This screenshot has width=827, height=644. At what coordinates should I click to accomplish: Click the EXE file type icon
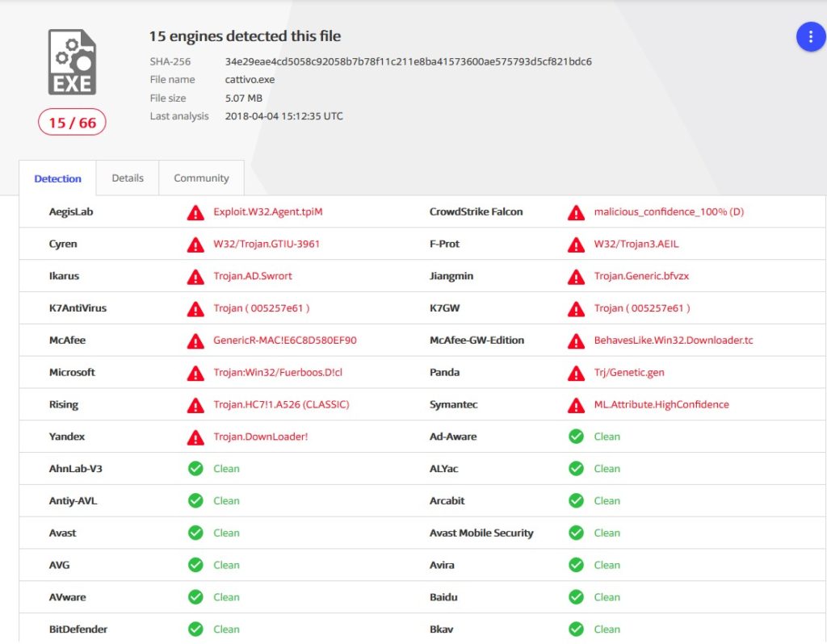coord(72,62)
